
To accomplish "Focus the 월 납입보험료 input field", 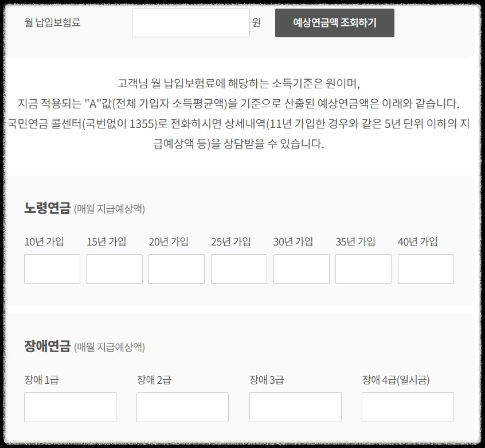I will point(191,23).
